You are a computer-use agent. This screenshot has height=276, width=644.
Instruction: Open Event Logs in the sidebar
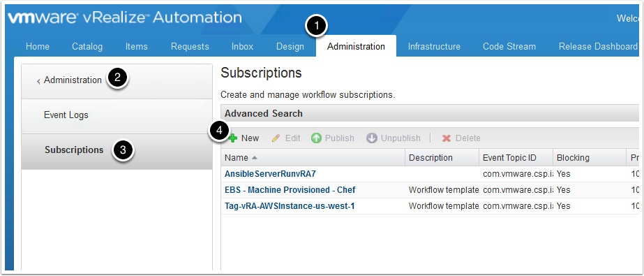[117, 115]
